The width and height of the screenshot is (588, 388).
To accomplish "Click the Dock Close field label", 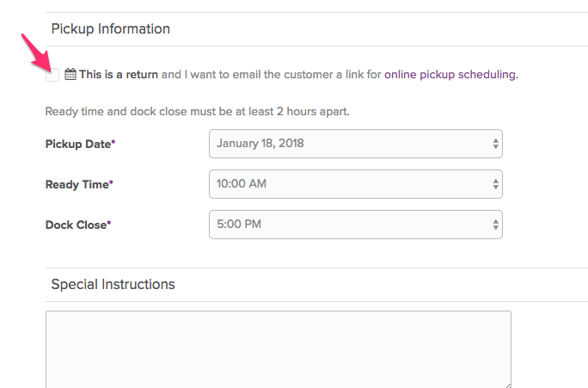I will pos(78,225).
